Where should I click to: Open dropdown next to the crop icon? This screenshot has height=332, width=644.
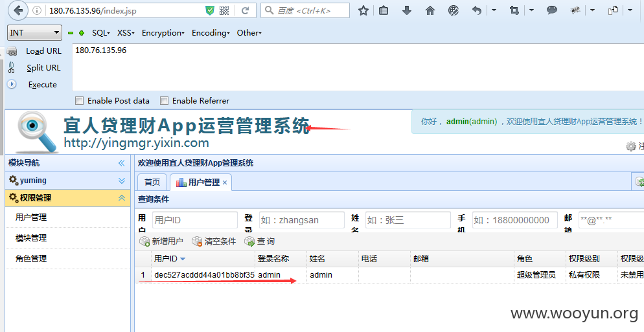point(531,10)
